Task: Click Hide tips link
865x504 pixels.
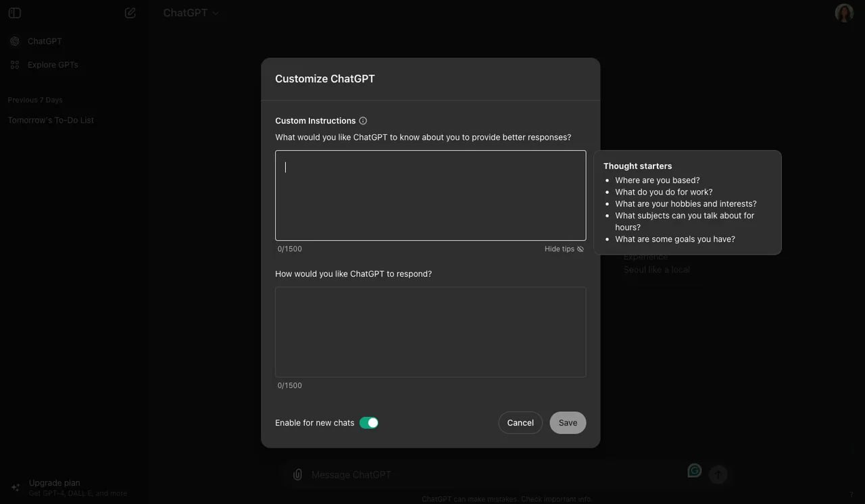Action: tap(564, 249)
